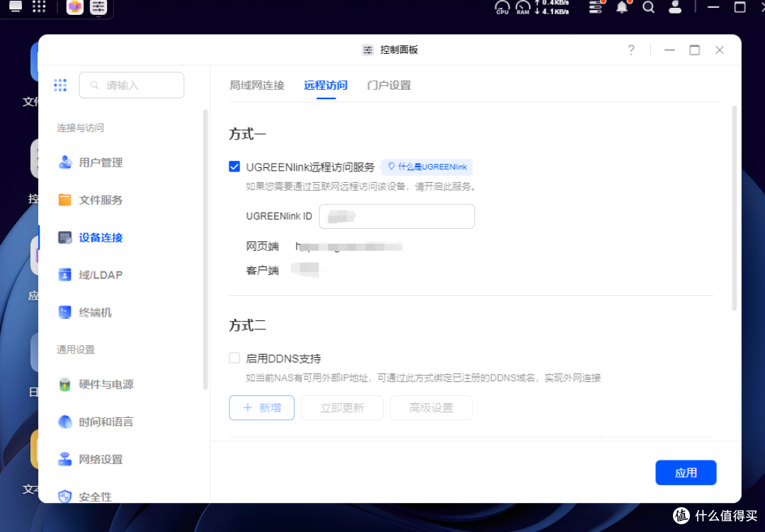Open the app grid launcher in the taskbar

(x=39, y=6)
